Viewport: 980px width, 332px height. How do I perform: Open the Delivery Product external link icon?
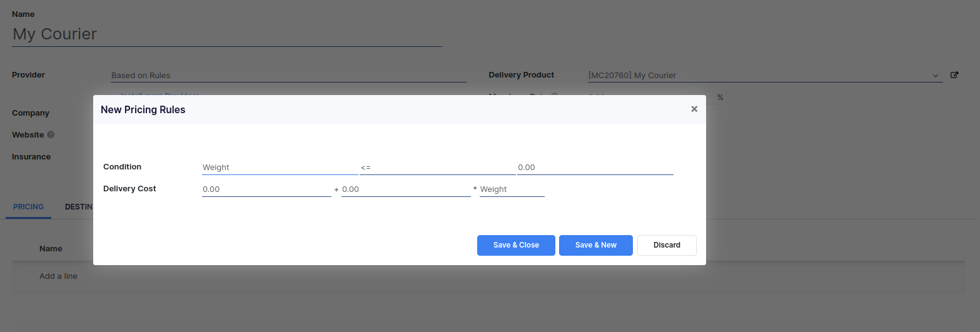point(954,75)
